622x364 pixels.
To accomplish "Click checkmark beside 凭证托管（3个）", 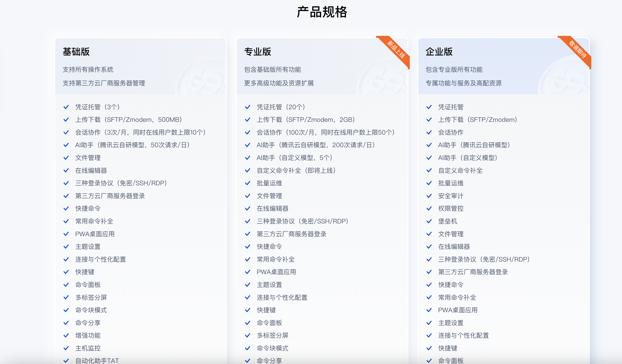I will click(x=66, y=107).
